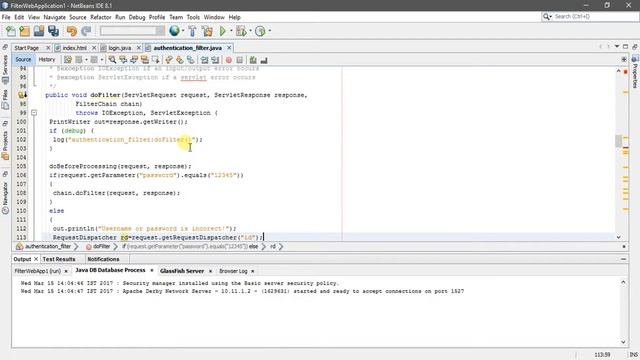Open dropdown arrow next to globe icon
Screen dimensions: 640x360
[183, 31]
